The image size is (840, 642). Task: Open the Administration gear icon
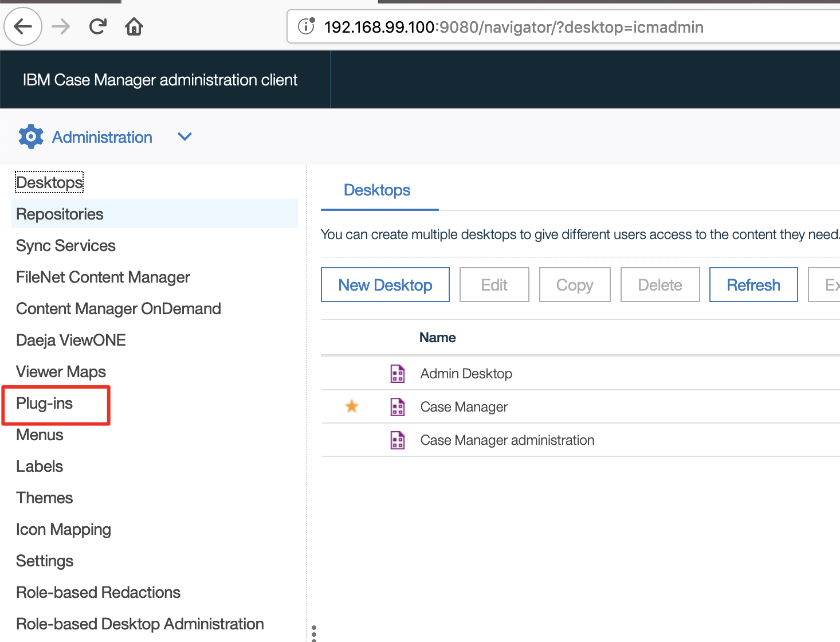31,136
